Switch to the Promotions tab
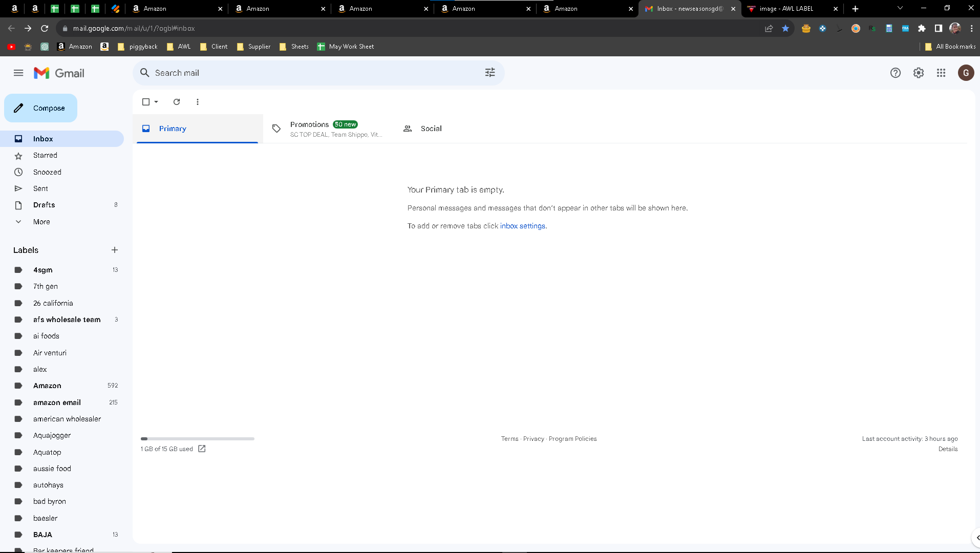 coord(328,129)
